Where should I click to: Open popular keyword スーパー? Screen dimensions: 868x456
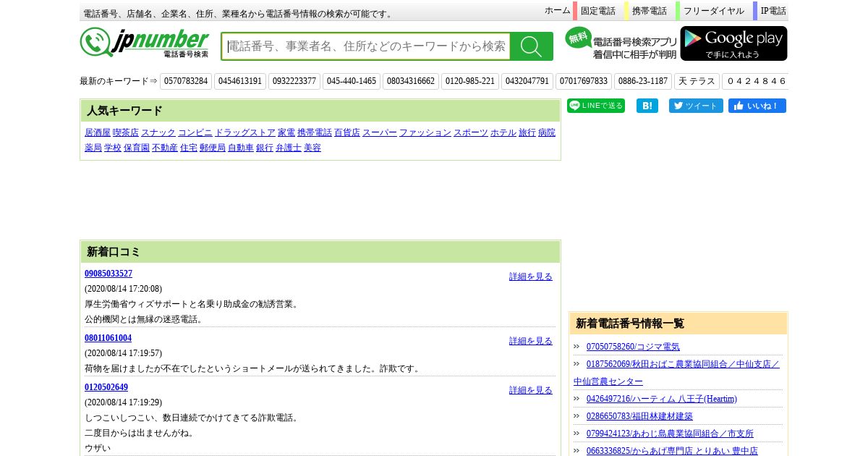(x=380, y=132)
